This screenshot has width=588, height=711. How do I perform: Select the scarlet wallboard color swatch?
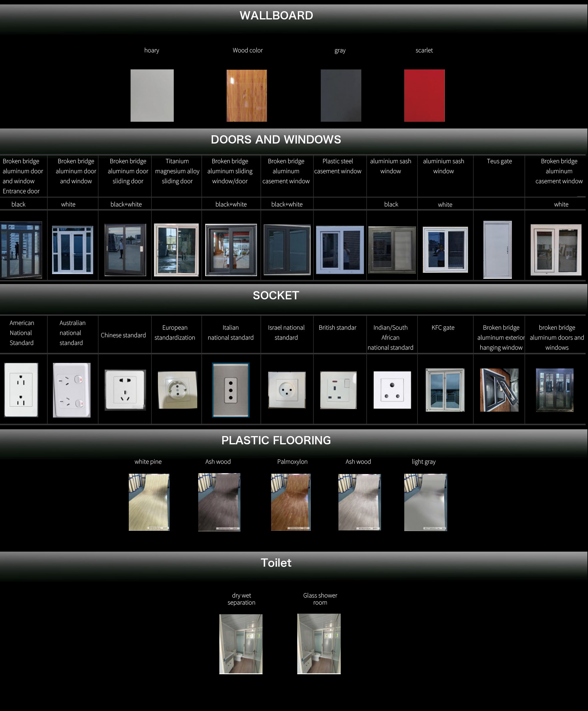424,96
